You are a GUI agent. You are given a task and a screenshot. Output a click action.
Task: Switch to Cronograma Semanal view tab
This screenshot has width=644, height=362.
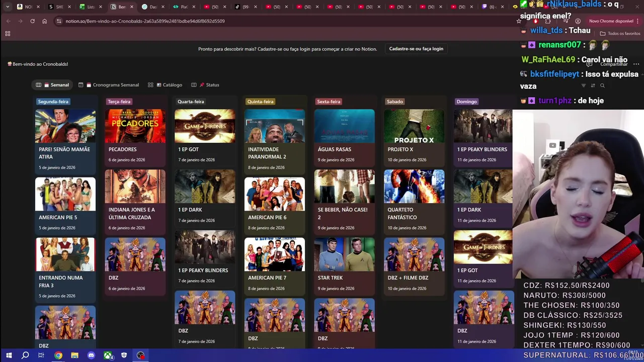click(x=108, y=85)
